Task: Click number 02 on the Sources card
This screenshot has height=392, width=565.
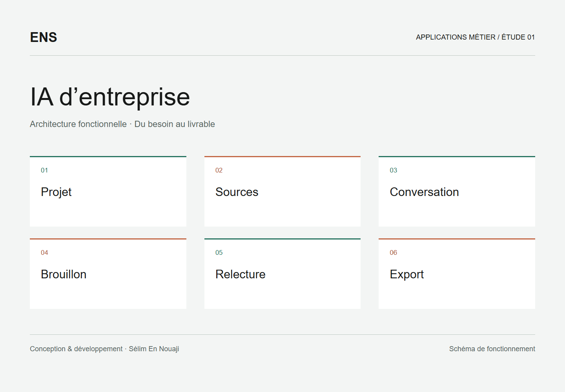Action: tap(219, 170)
